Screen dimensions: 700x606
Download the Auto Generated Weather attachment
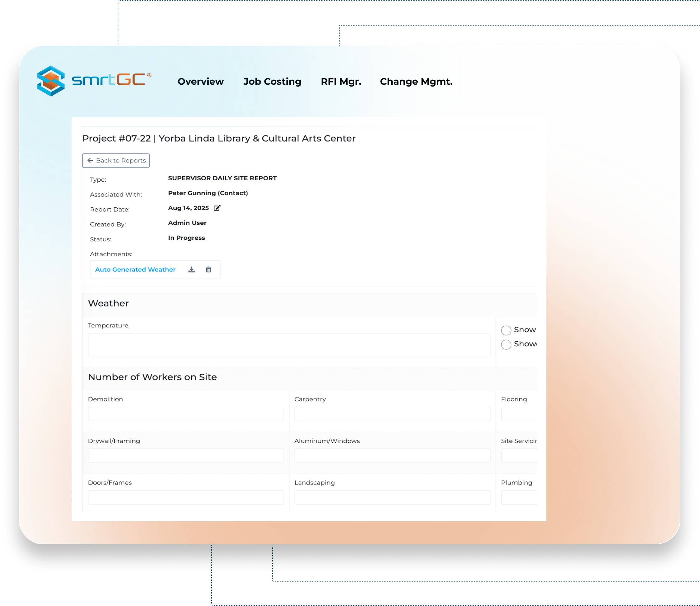coord(192,269)
